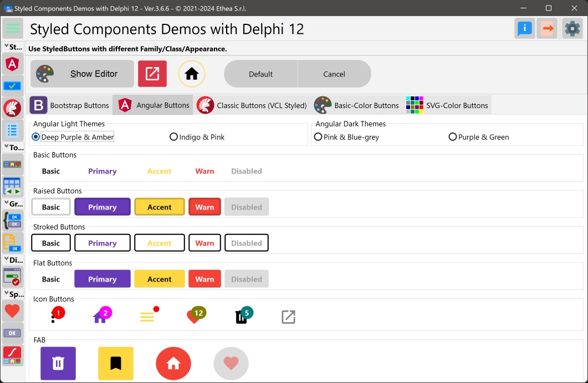
Task: Expand the Gr... sidebar section
Action: point(12,203)
